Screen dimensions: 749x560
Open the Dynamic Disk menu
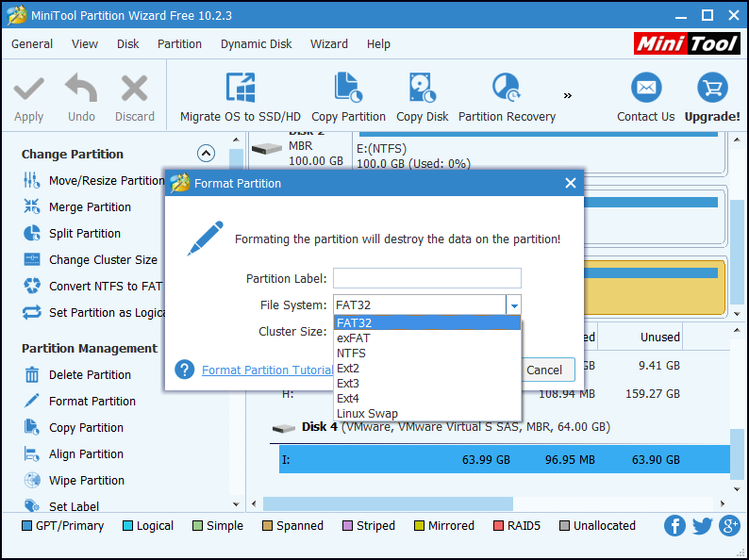[x=256, y=44]
